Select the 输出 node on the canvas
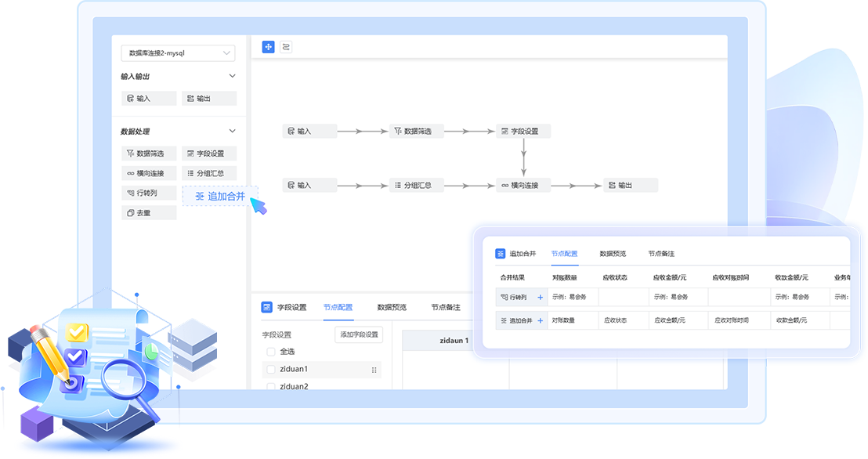 (631, 186)
